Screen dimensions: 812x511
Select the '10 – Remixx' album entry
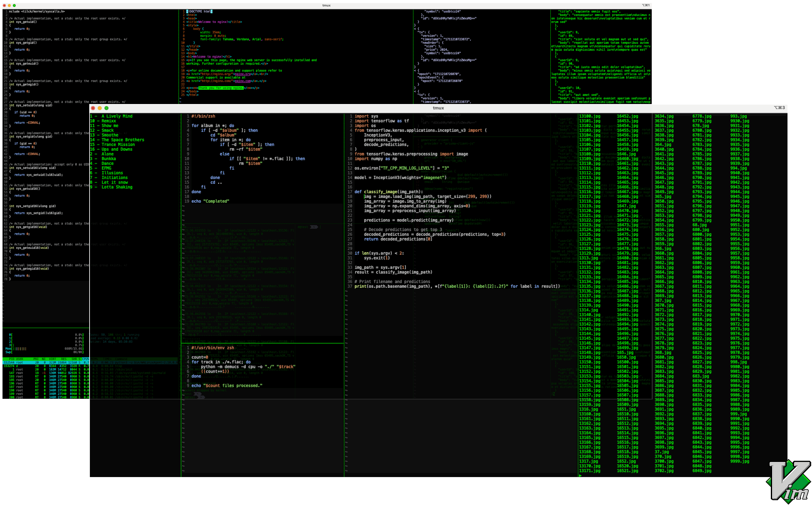[103, 121]
